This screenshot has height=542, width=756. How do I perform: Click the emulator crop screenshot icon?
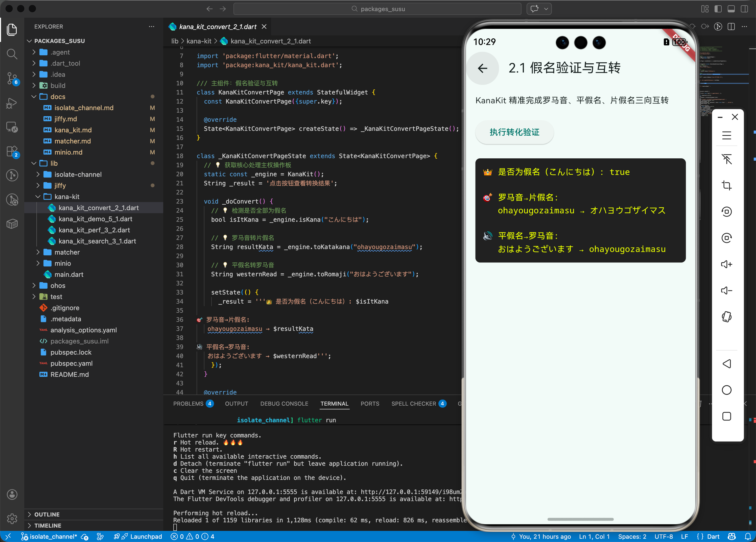pos(726,185)
